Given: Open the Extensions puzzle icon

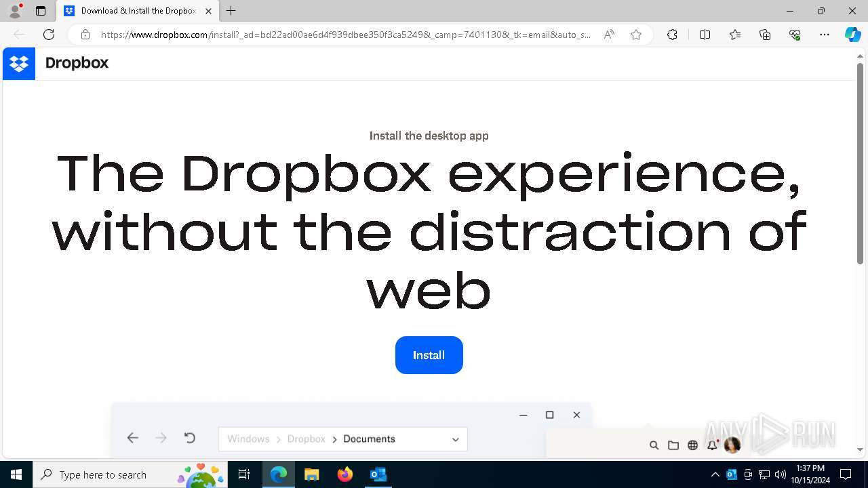Looking at the screenshot, I should pyautogui.click(x=672, y=35).
